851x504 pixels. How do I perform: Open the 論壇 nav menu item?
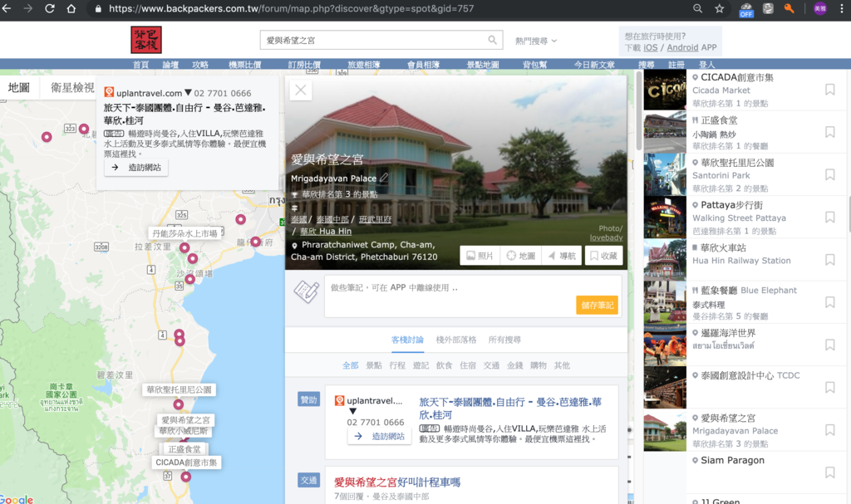170,65
